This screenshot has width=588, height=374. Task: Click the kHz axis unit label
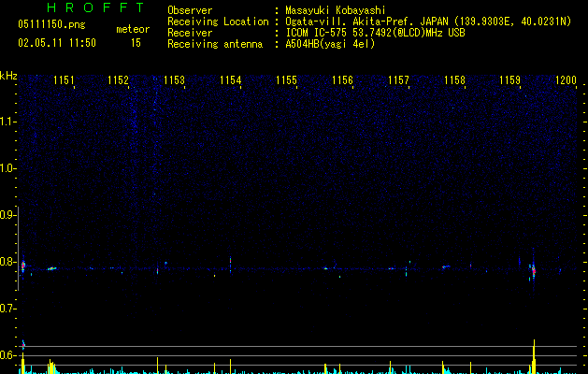tap(8, 76)
